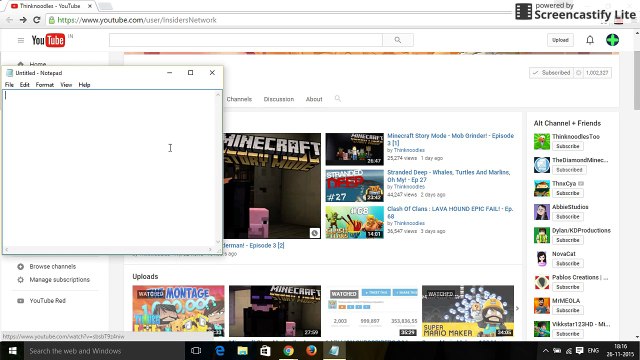The image size is (640, 360).
Task: Subscribe to ThnxCya
Action: click(x=567, y=193)
